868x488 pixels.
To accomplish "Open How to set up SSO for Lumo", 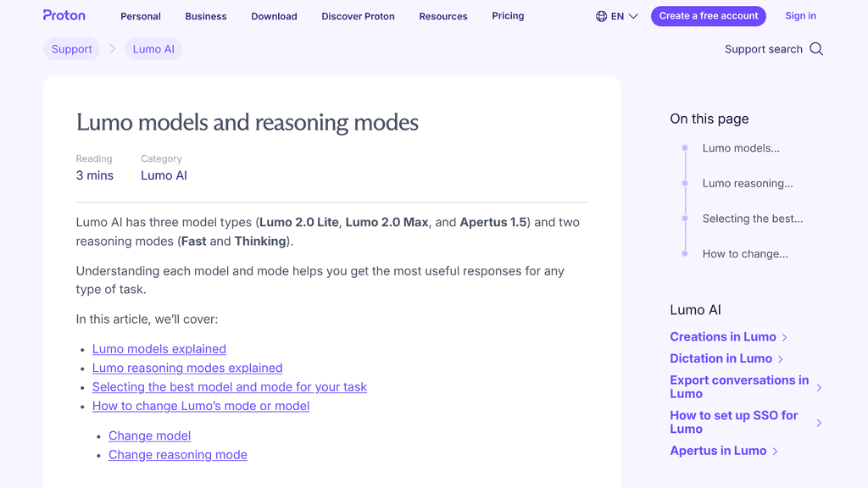I will 734,422.
